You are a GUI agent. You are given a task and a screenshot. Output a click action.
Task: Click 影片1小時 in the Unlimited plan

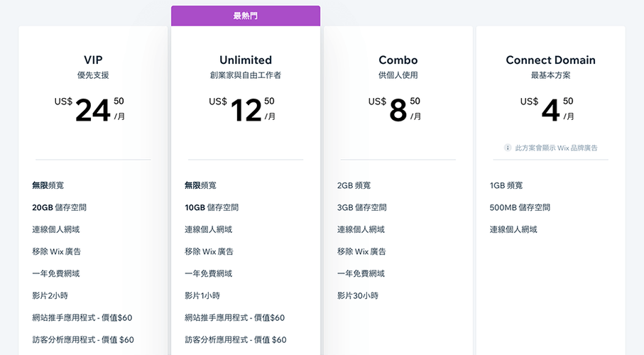202,295
